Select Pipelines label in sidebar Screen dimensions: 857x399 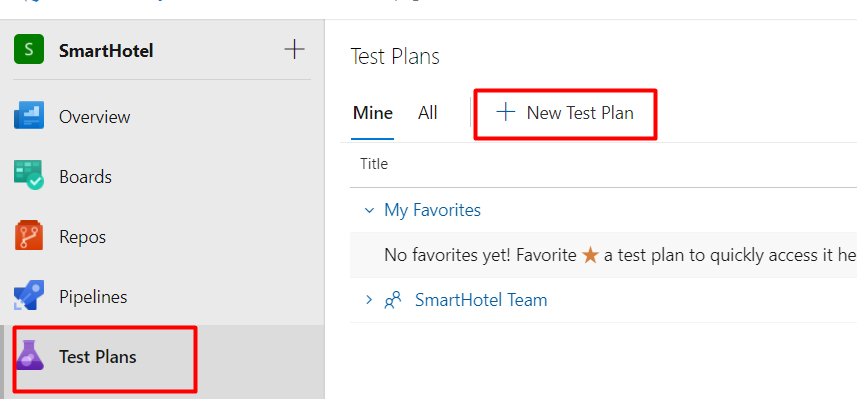[x=93, y=297]
